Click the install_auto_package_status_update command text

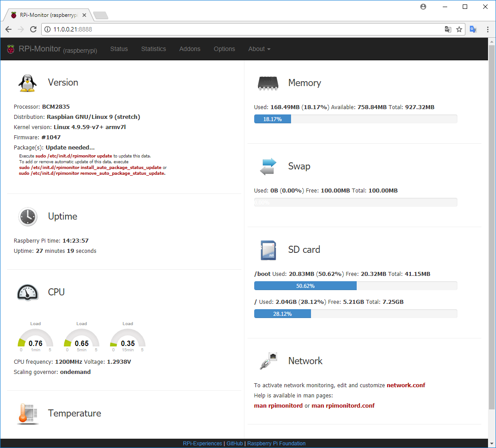(x=90, y=168)
